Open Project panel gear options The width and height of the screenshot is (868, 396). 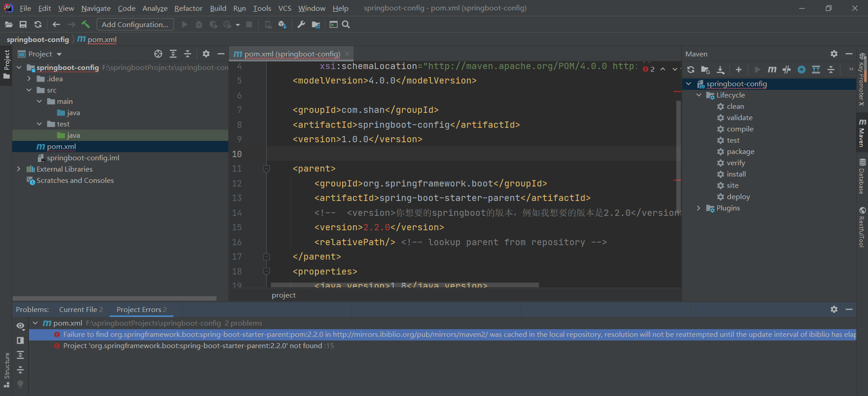pos(206,54)
